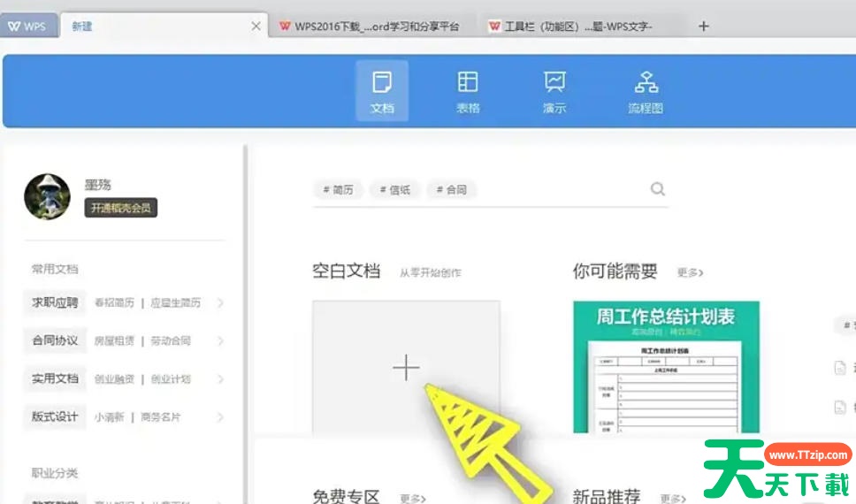Open the 小清新 link
856x504 pixels.
109,417
